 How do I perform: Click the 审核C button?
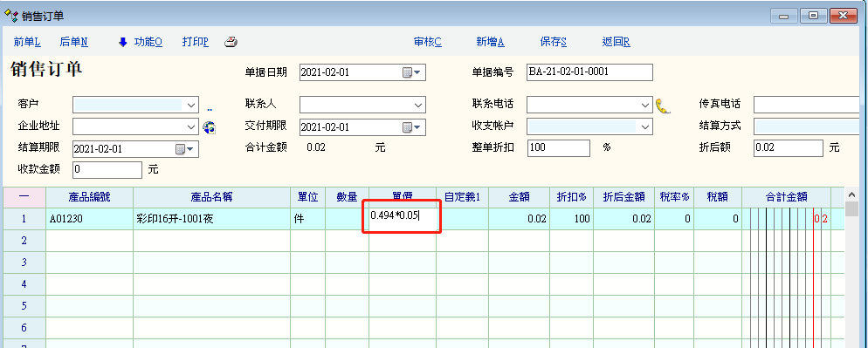428,42
